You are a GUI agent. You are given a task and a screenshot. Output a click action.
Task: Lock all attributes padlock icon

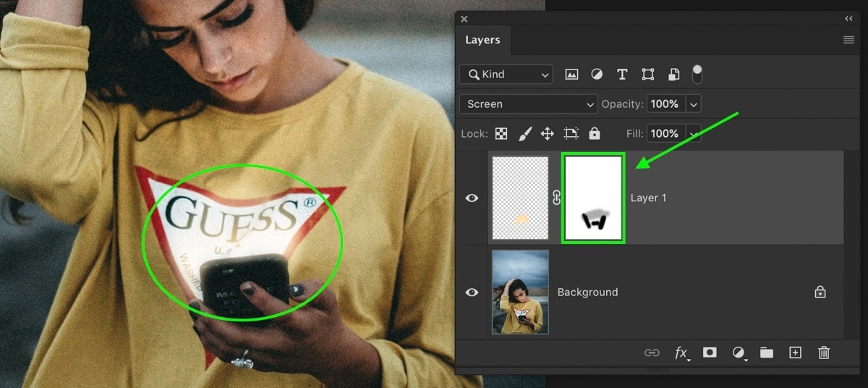point(595,133)
